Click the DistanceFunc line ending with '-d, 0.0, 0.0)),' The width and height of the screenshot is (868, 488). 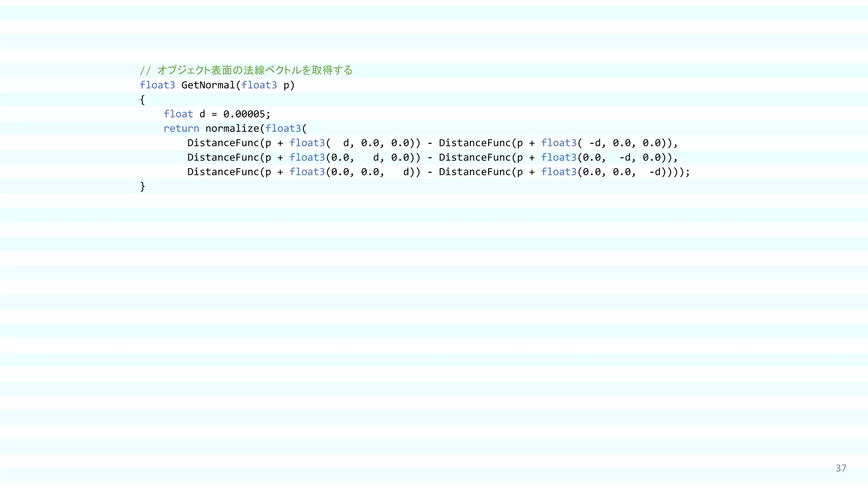click(433, 143)
